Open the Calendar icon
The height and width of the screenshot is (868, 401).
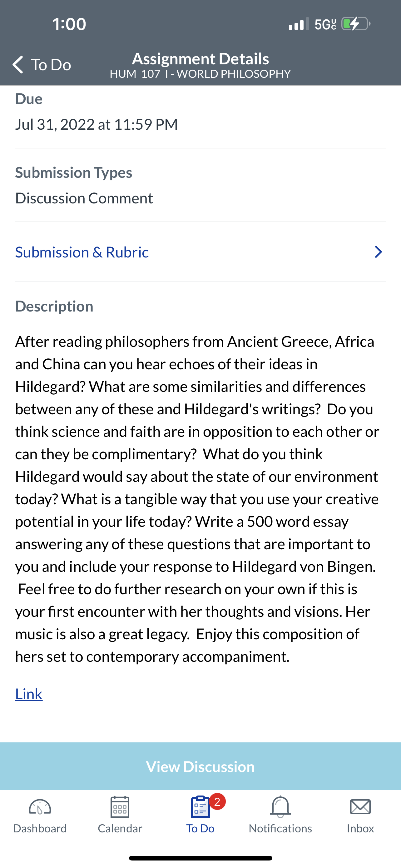(120, 807)
